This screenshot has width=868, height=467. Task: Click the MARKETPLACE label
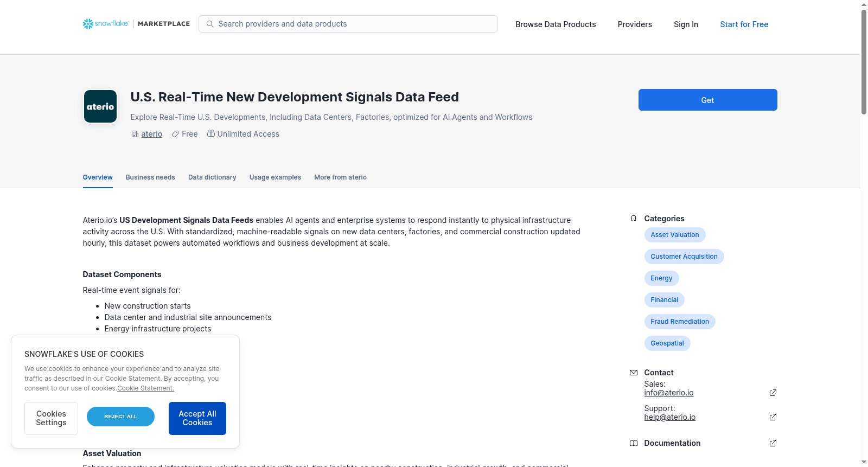click(164, 24)
